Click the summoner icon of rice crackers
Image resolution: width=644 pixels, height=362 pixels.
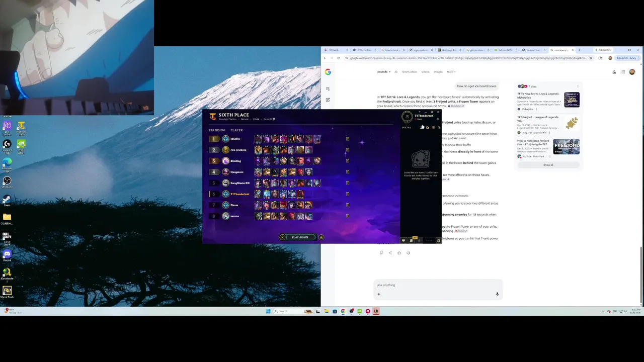point(226,150)
